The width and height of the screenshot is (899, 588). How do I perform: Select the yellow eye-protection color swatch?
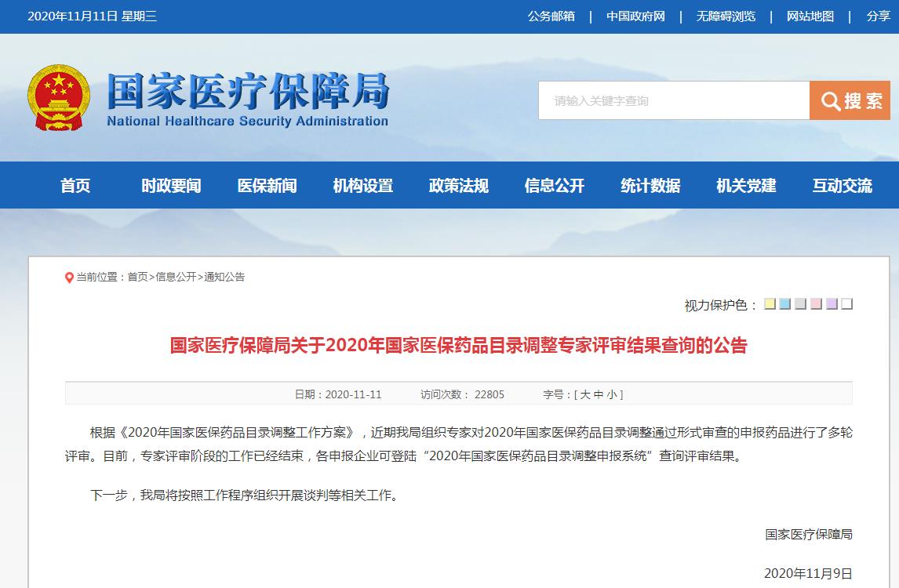[770, 304]
